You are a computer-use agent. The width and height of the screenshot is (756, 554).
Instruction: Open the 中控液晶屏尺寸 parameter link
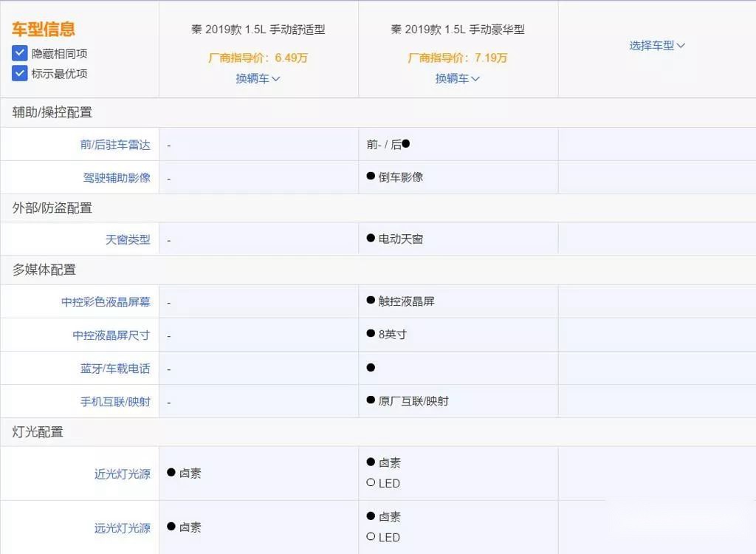[x=111, y=335]
